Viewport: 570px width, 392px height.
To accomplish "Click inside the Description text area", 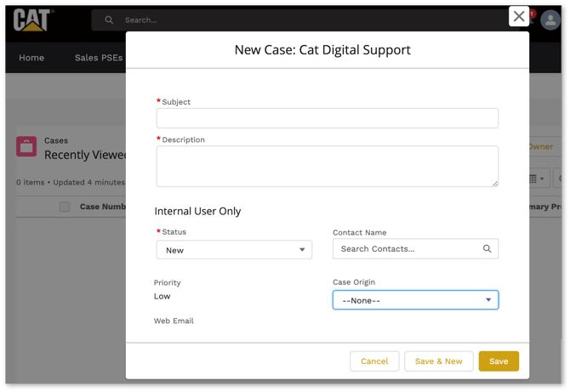I will pos(327,166).
